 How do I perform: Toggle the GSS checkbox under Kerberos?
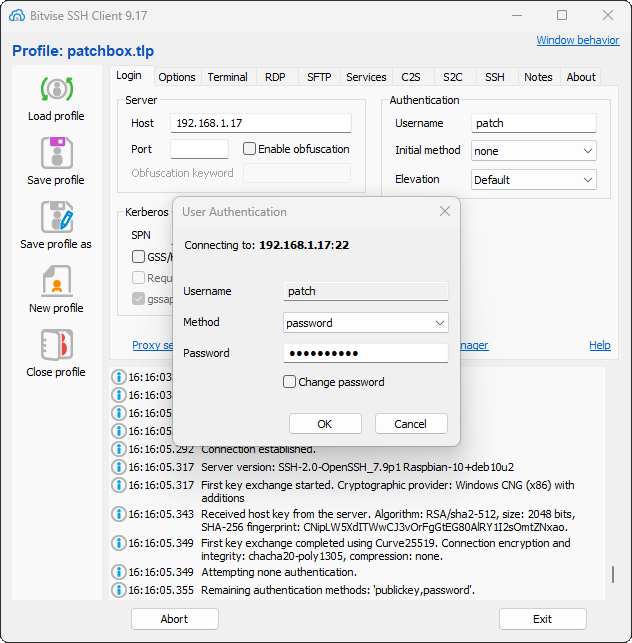[138, 257]
